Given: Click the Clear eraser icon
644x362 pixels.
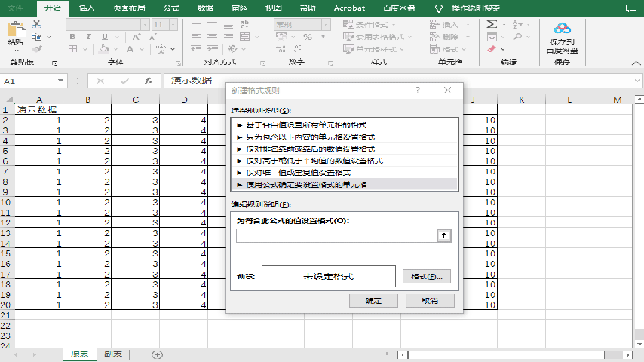Looking at the screenshot, I should pyautogui.click(x=492, y=49).
